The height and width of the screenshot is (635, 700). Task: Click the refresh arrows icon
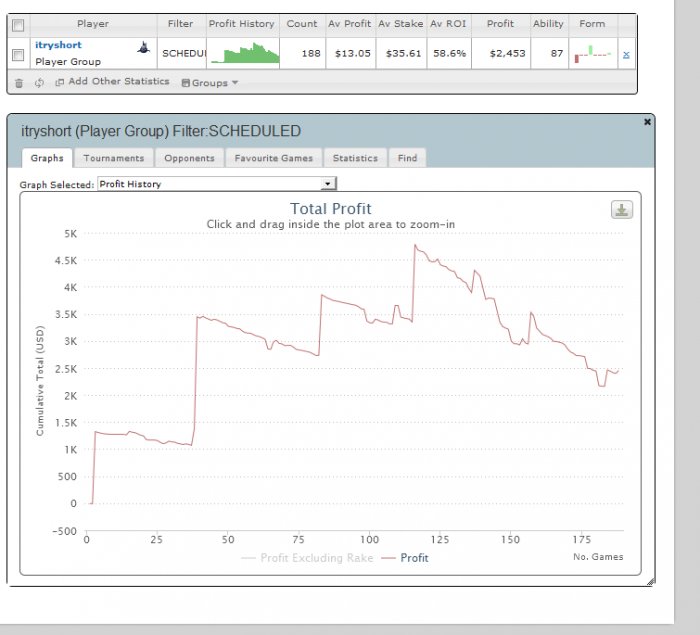[x=39, y=83]
